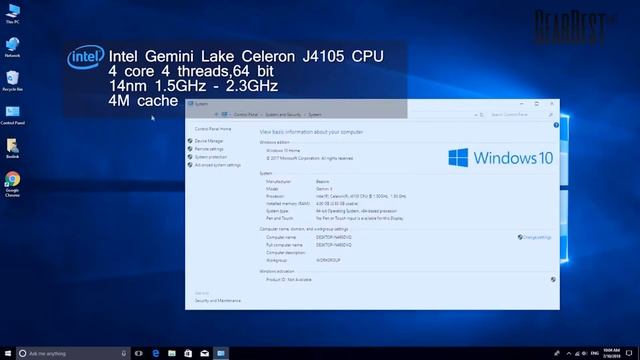Open Device Manager from the sidebar
Image resolution: width=640 pixels, height=360 pixels.
[209, 141]
